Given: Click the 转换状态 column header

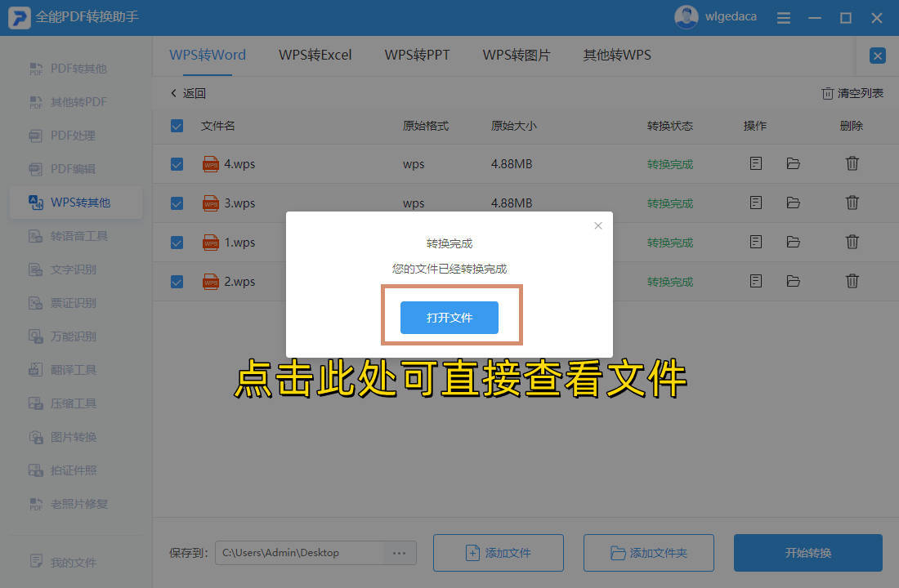Looking at the screenshot, I should 669,126.
